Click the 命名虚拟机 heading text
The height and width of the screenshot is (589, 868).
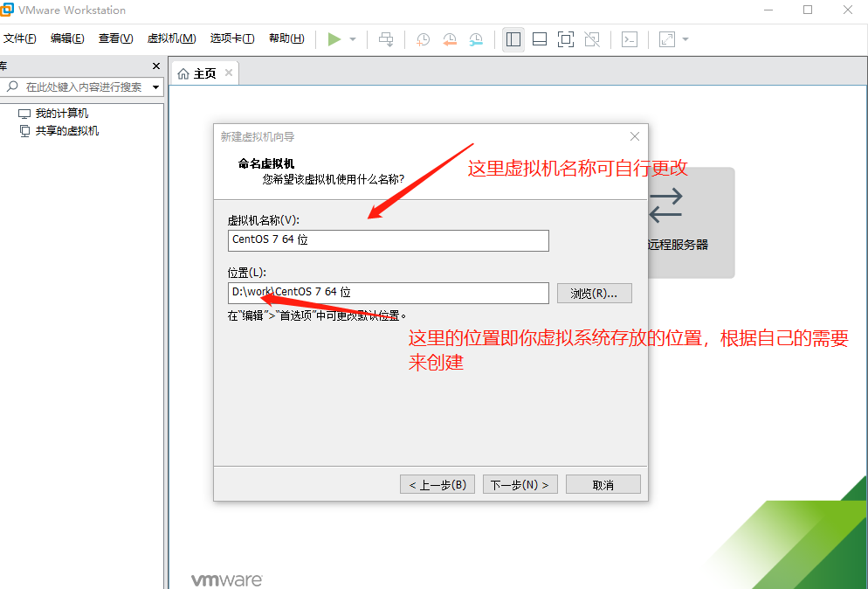point(266,163)
